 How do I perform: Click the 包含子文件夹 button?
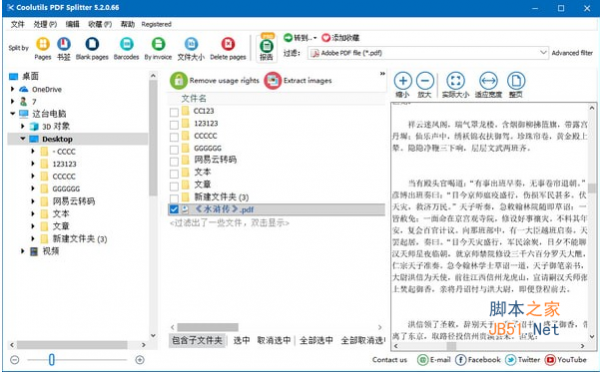point(197,340)
